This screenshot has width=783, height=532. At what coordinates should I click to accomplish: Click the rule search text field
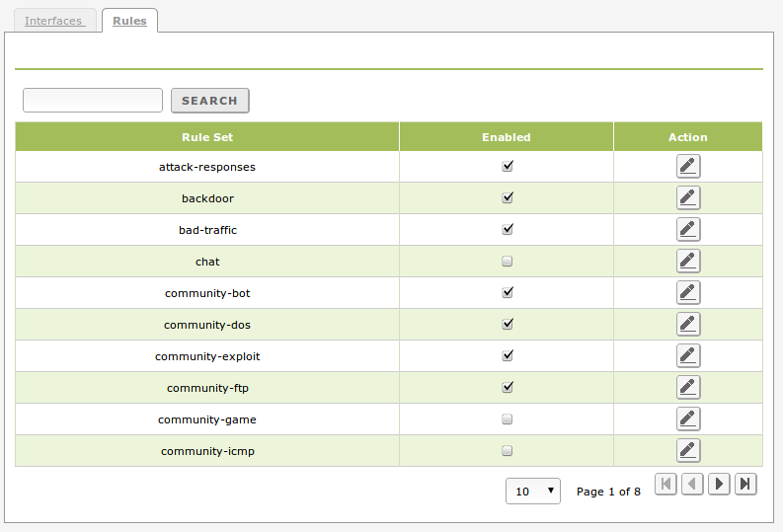[x=93, y=101]
